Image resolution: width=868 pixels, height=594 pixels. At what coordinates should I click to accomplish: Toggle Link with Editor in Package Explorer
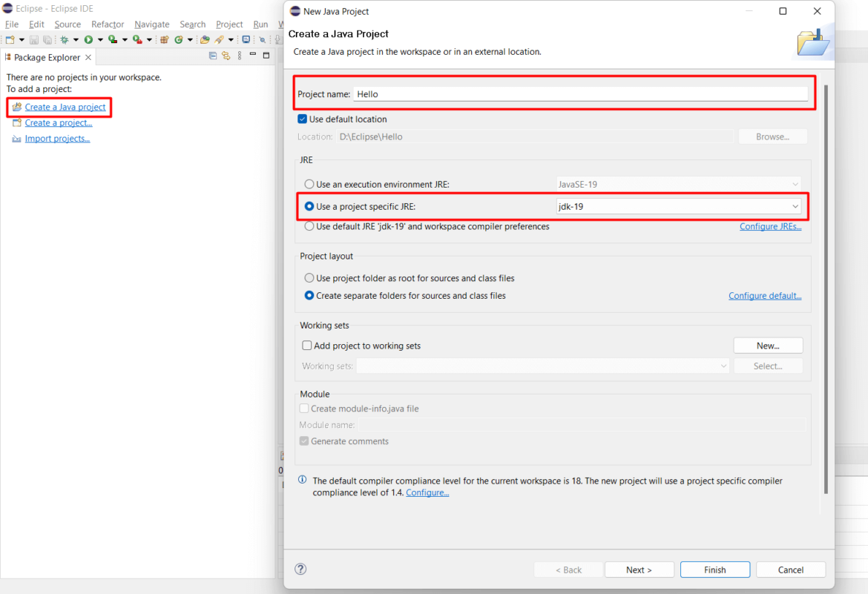click(x=226, y=56)
